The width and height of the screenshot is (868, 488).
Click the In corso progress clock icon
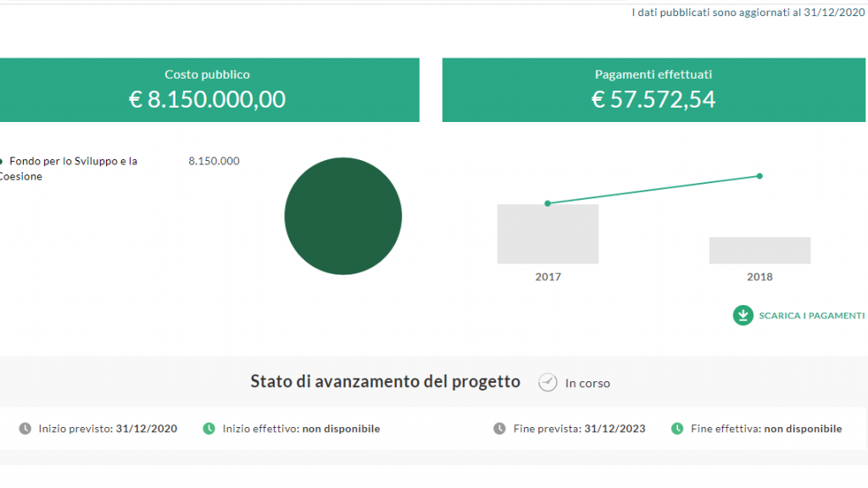pyautogui.click(x=548, y=382)
